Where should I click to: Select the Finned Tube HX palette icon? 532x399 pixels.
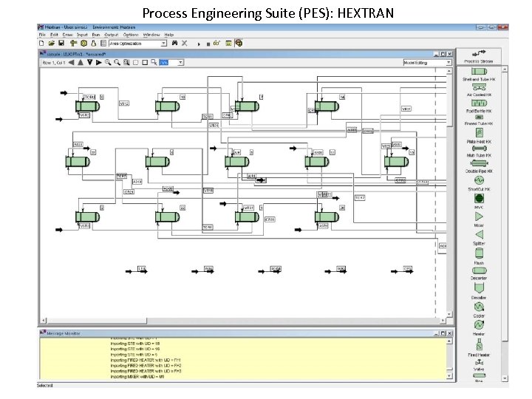[x=479, y=117]
